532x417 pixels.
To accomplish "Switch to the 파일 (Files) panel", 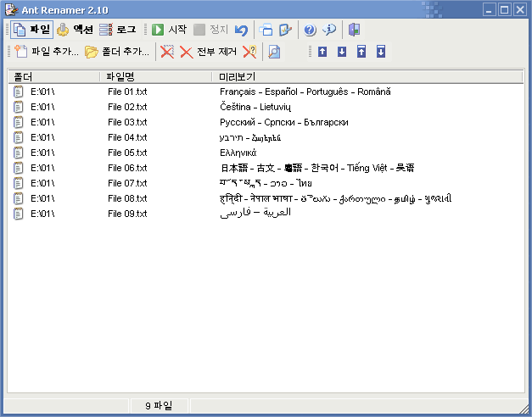I will [31, 30].
